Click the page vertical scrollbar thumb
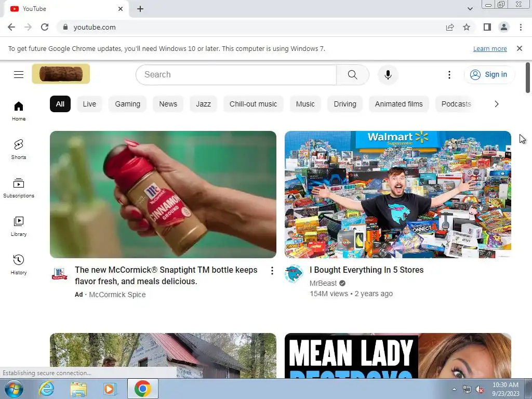The width and height of the screenshot is (532, 399). pyautogui.click(x=528, y=77)
